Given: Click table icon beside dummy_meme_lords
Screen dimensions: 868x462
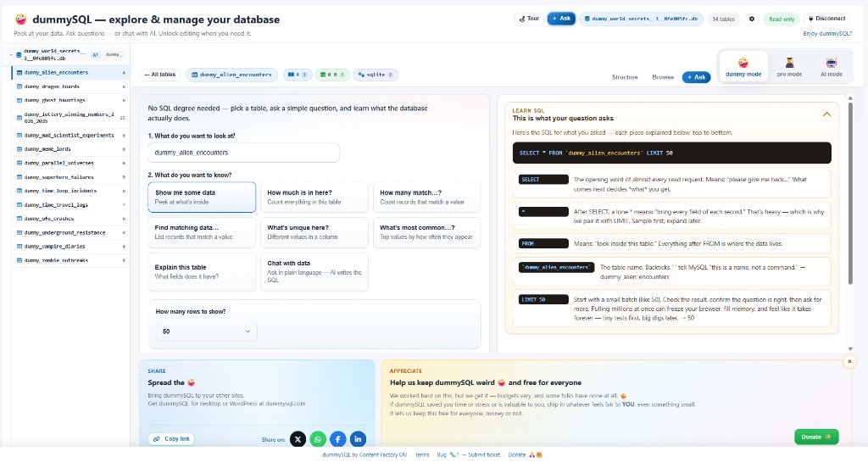Looking at the screenshot, I should [19, 149].
